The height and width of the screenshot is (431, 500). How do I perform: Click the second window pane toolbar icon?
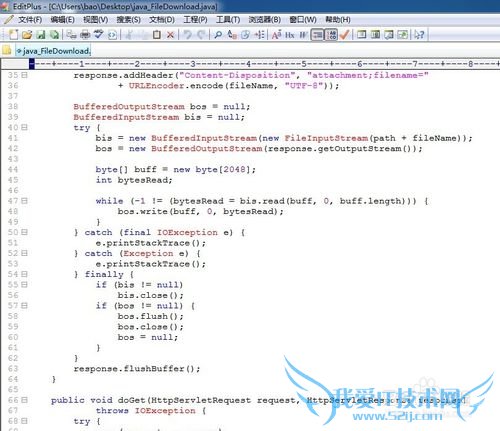tap(375, 34)
